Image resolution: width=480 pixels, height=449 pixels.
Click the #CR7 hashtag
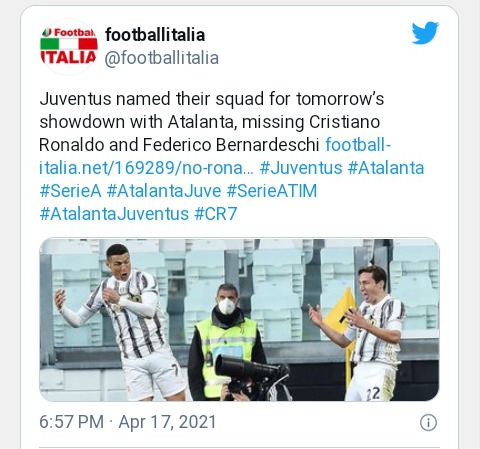[216, 214]
